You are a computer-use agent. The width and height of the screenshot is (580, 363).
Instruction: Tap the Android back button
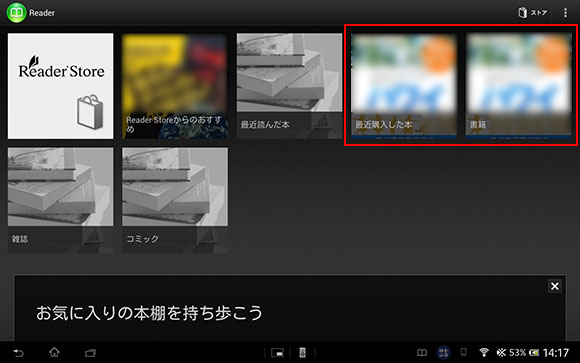[18, 353]
